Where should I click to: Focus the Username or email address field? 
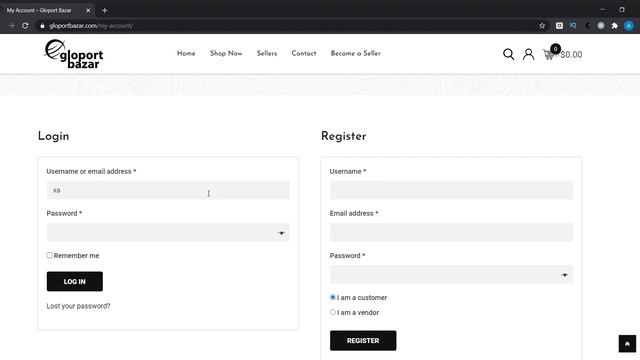[168, 190]
